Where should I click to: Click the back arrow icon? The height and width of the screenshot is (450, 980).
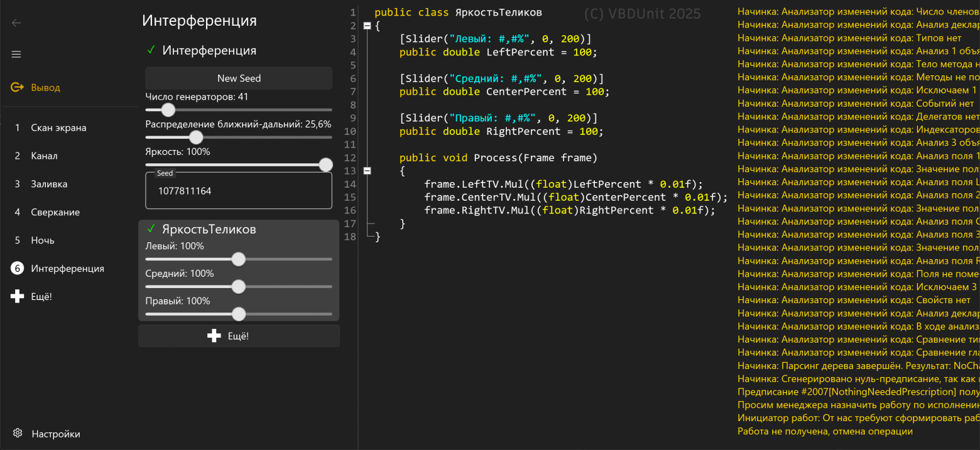click(x=16, y=23)
